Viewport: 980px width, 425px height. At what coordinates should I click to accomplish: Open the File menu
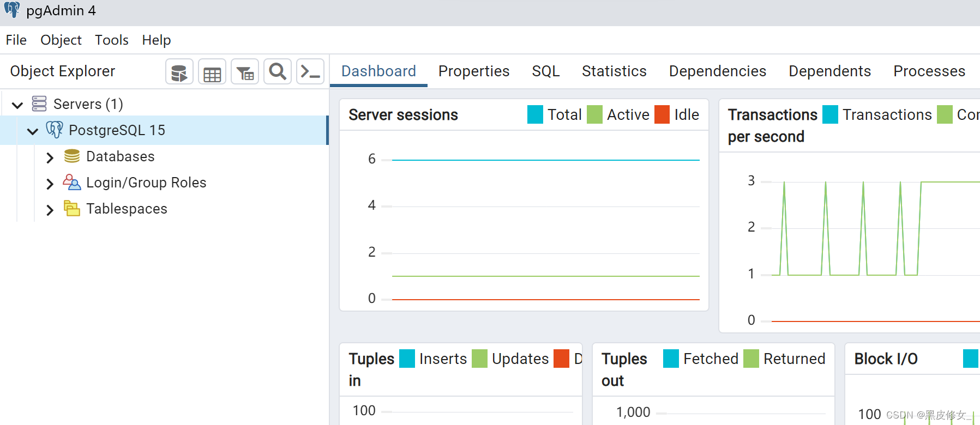[x=16, y=40]
